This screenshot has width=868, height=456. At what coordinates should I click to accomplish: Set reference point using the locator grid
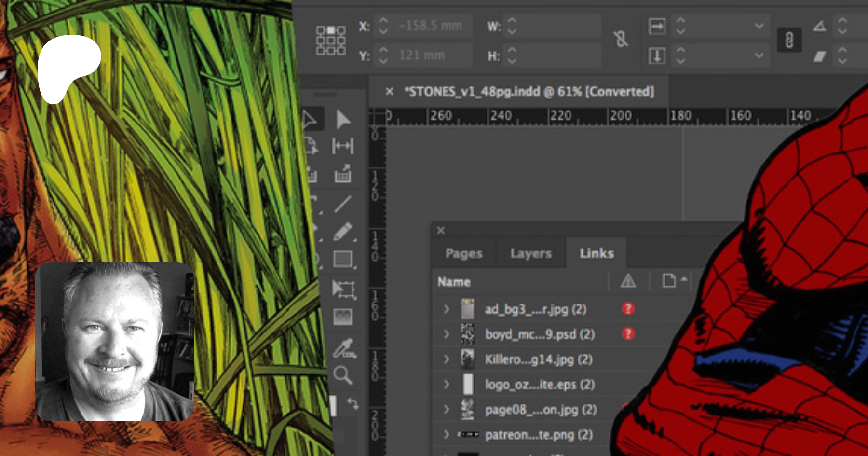point(331,40)
